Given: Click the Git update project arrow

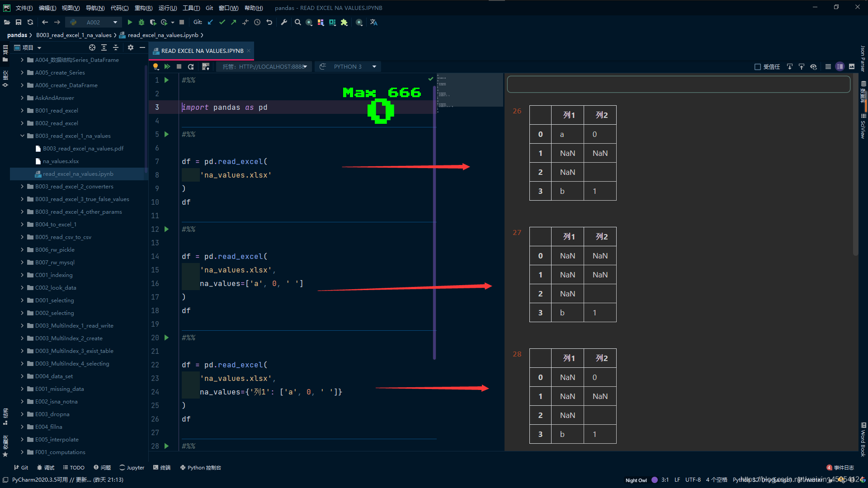Looking at the screenshot, I should coord(210,22).
